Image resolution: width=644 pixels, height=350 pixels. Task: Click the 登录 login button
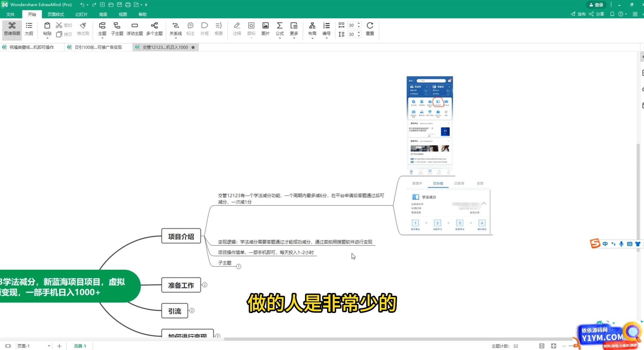[x=596, y=5]
